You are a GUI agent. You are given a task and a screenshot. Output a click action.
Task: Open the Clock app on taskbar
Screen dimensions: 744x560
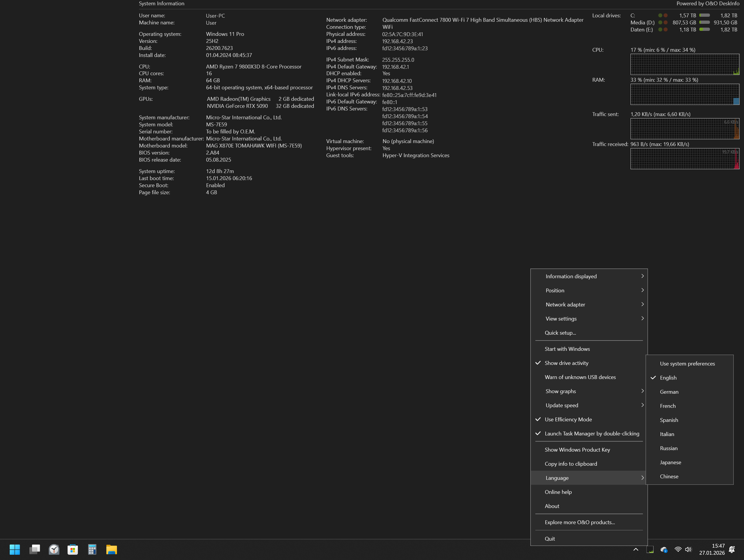pyautogui.click(x=54, y=550)
